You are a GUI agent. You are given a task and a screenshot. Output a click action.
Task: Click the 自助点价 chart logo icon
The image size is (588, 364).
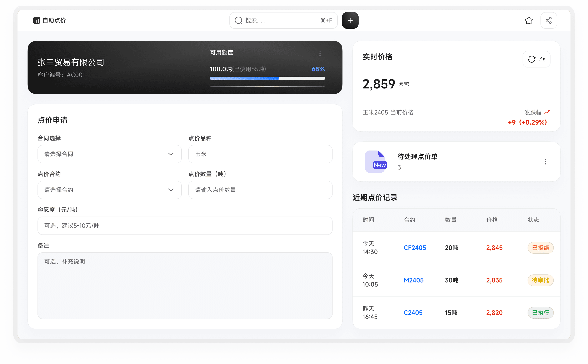coord(37,20)
